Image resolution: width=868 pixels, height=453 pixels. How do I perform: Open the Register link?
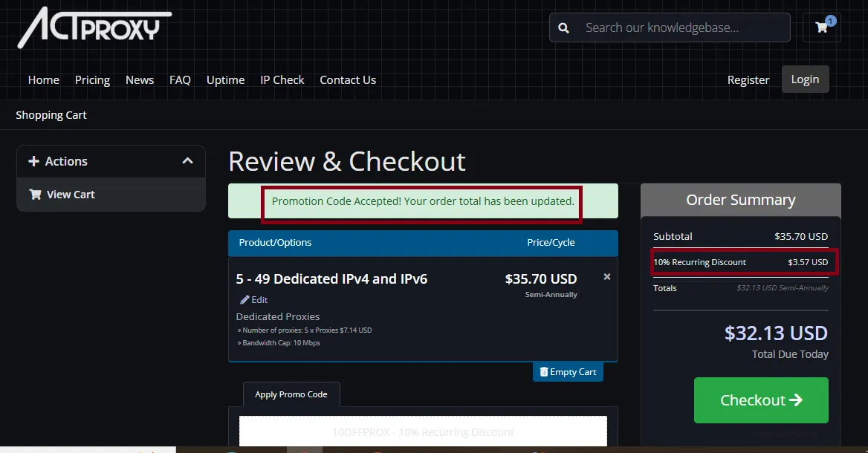coord(748,79)
